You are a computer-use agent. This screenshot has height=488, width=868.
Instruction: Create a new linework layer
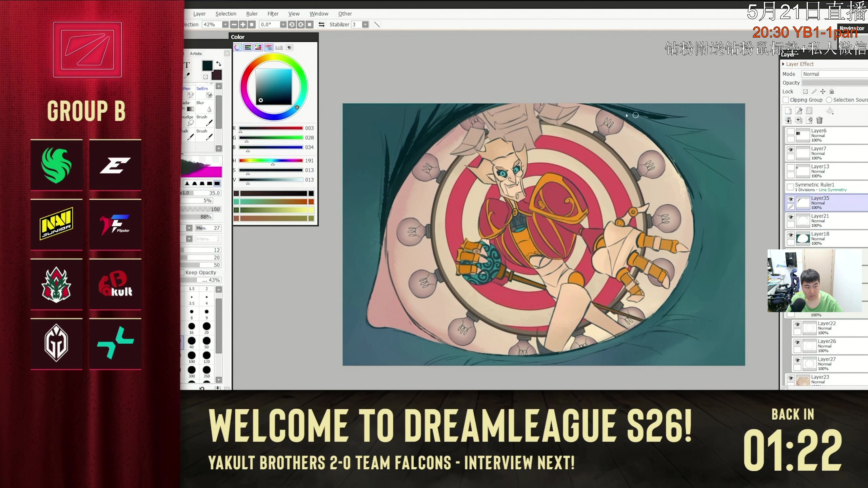pyautogui.click(x=799, y=111)
